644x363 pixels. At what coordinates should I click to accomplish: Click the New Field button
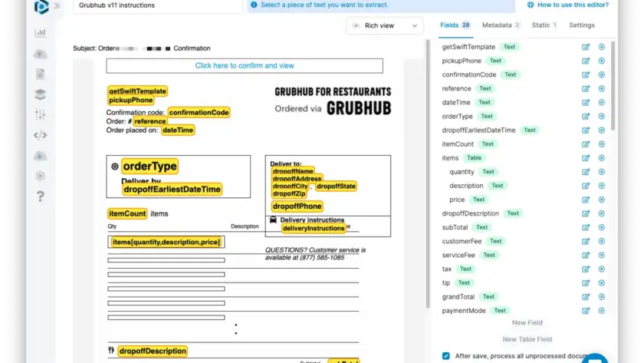pos(527,323)
